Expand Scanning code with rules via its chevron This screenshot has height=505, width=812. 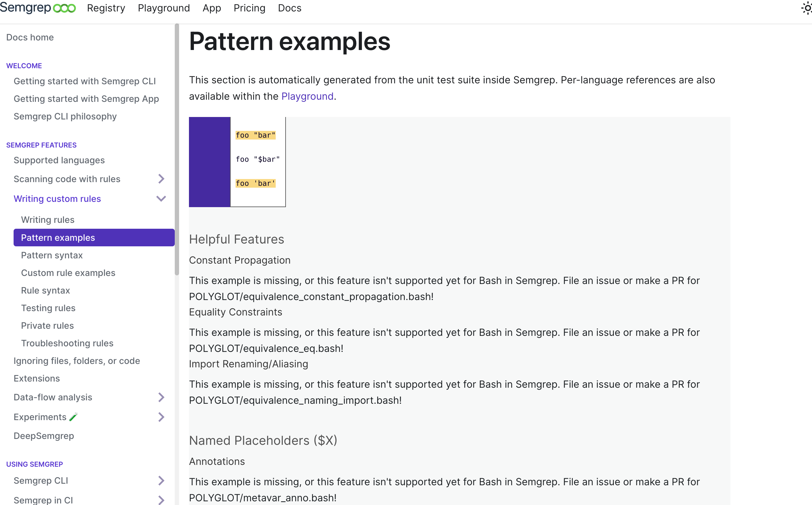tap(161, 179)
